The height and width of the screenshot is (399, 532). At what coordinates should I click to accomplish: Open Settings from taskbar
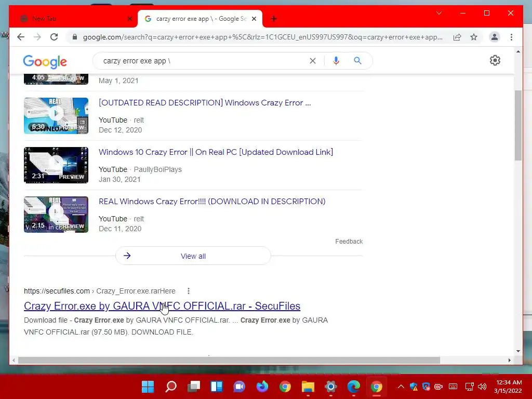coord(330,387)
